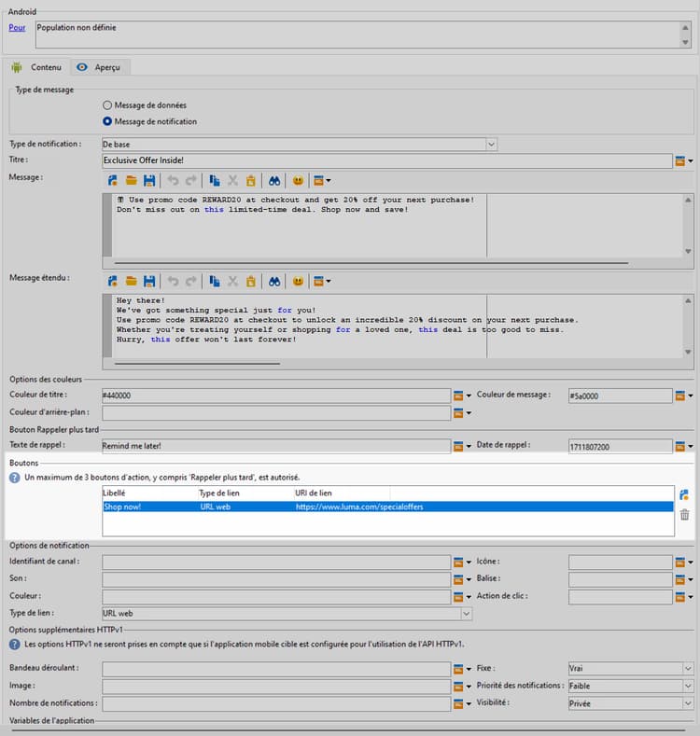Click the new-content icon in Message toolbar

click(x=113, y=181)
